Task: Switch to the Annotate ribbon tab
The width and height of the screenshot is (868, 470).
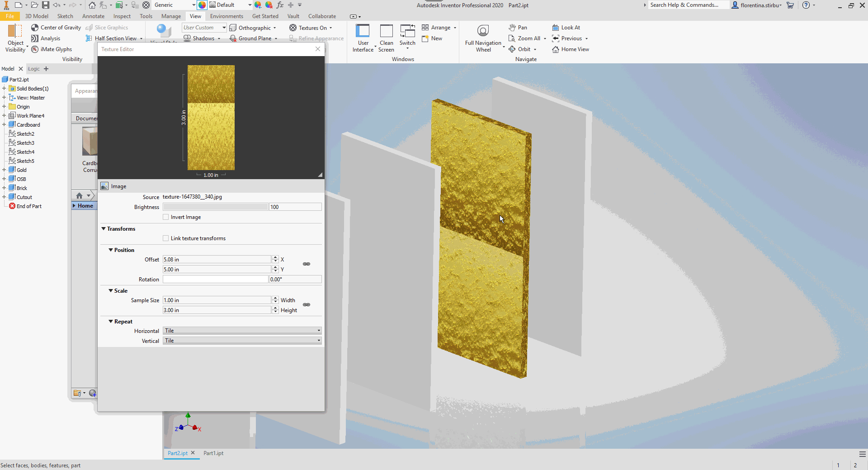Action: [93, 16]
